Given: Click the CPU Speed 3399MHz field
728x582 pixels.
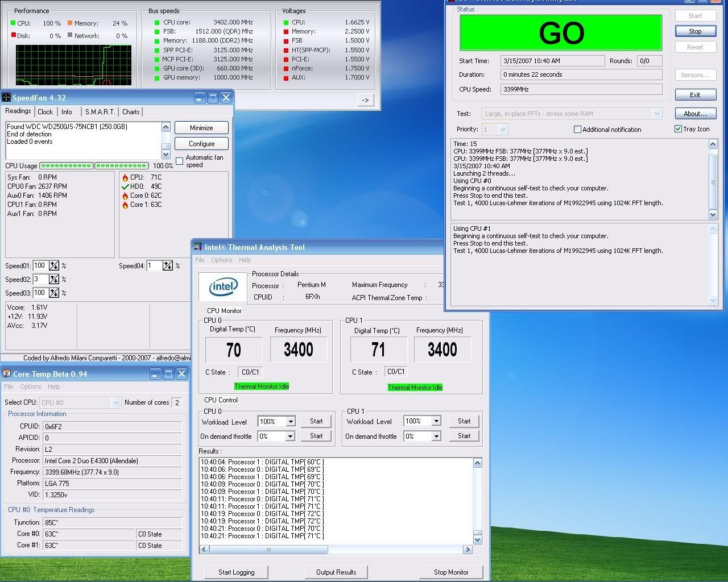Looking at the screenshot, I should [x=581, y=89].
